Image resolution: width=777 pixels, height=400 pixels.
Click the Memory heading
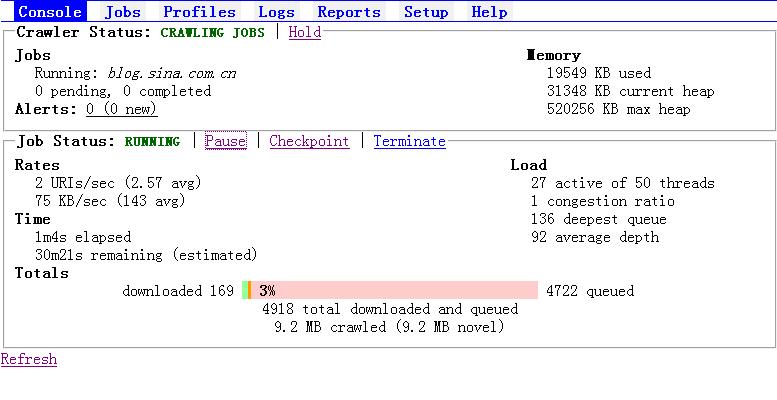554,55
